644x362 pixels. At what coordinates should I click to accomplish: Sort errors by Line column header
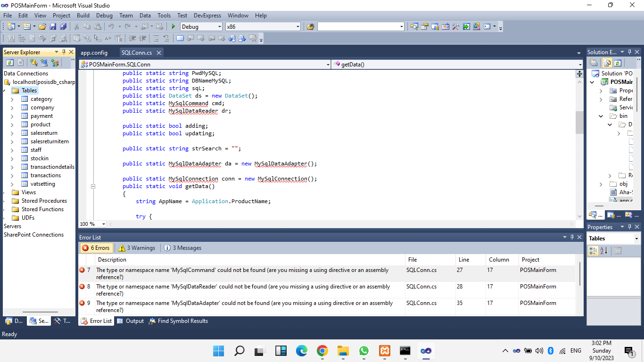[x=470, y=260]
